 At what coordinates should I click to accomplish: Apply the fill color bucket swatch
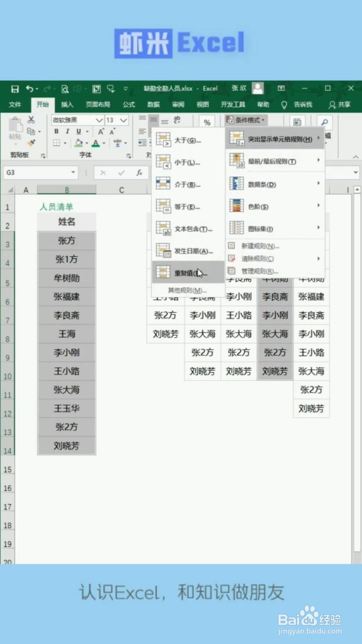(78, 143)
